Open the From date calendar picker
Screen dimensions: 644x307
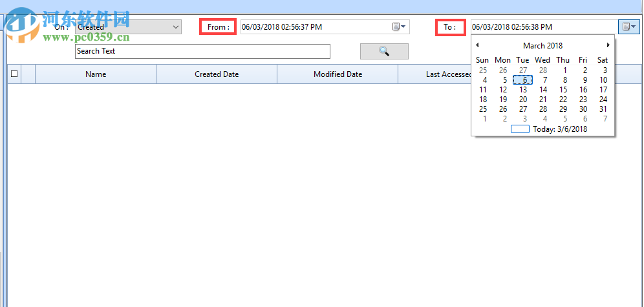399,27
